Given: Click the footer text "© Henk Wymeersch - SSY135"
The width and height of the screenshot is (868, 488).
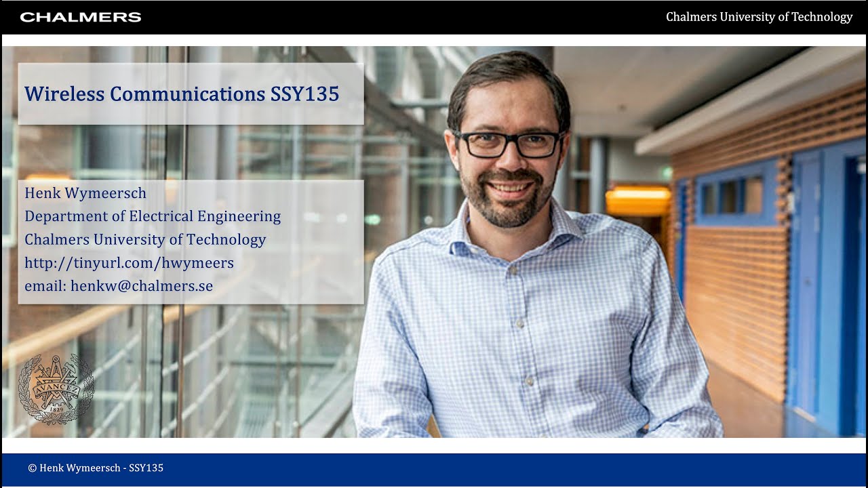Looking at the screenshot, I should pyautogui.click(x=96, y=468).
